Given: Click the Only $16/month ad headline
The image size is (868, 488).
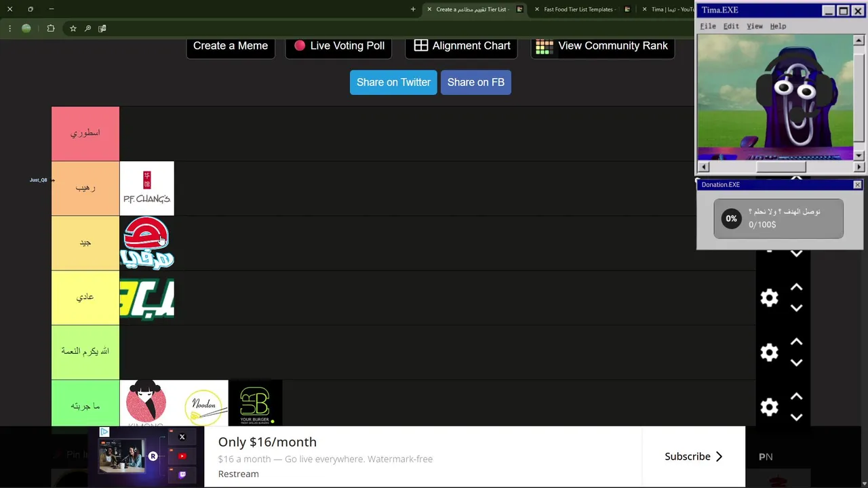Looking at the screenshot, I should [267, 442].
